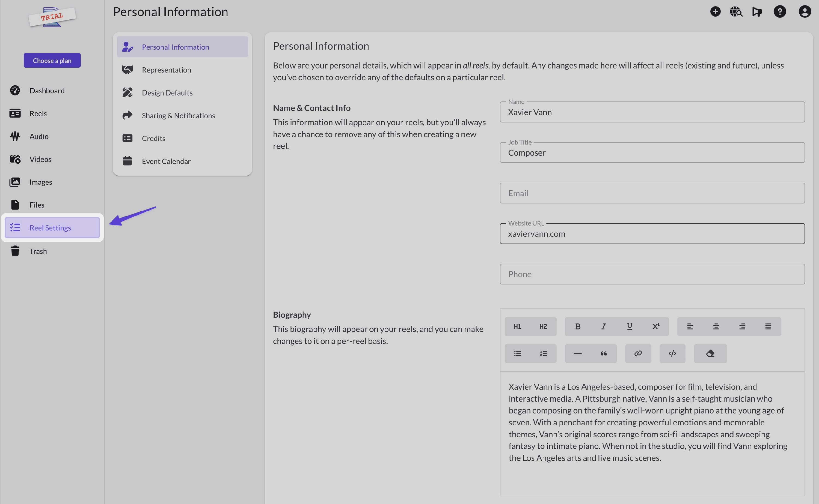Apply italic formatting in biography toolbar

pos(603,326)
